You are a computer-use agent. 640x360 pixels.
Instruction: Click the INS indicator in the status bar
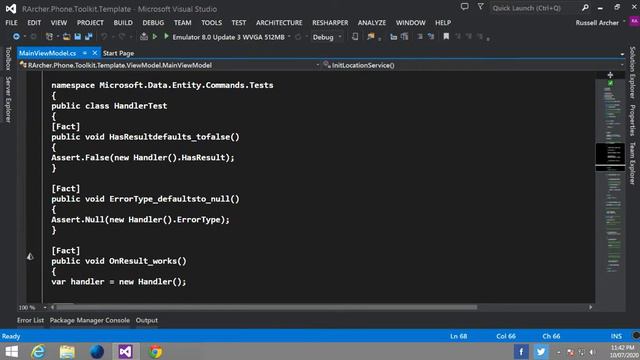click(x=616, y=336)
